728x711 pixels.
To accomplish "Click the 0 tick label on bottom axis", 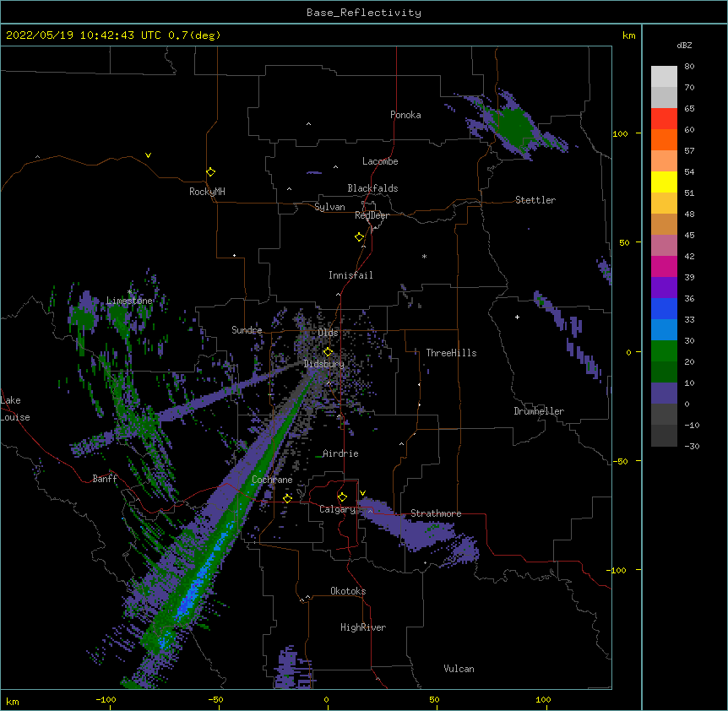I will coord(326,699).
